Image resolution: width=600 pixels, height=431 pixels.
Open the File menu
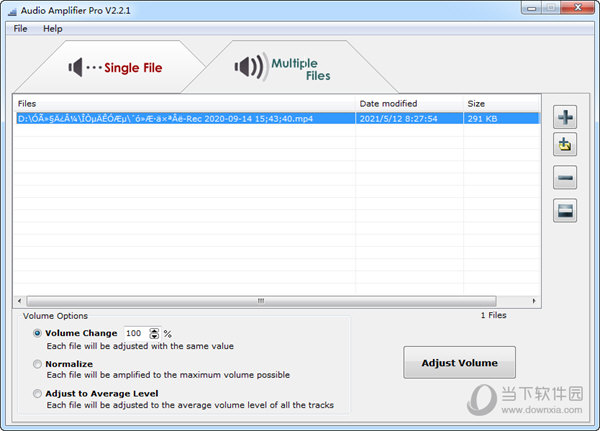click(x=20, y=29)
